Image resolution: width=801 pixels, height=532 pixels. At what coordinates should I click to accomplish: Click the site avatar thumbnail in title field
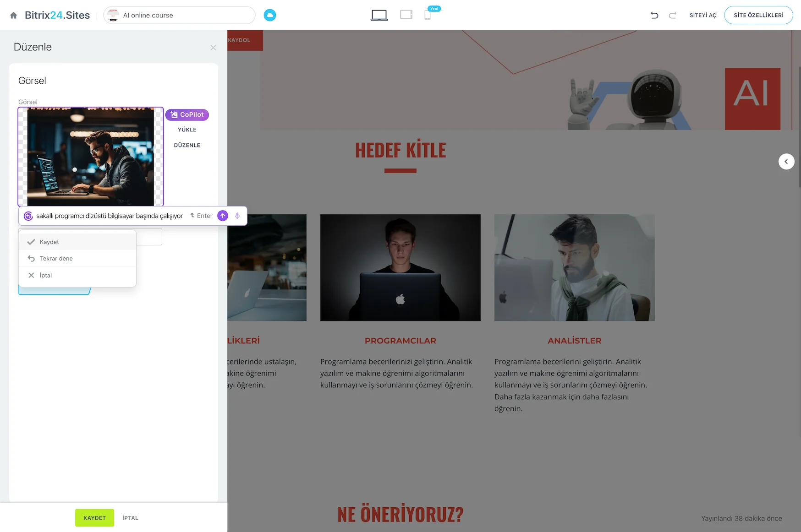[113, 15]
